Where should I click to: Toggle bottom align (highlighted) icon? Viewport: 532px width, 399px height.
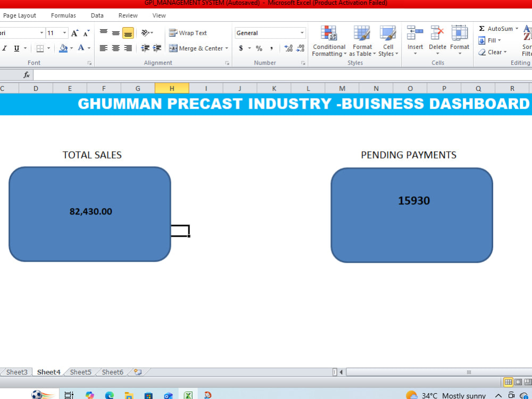(x=128, y=33)
